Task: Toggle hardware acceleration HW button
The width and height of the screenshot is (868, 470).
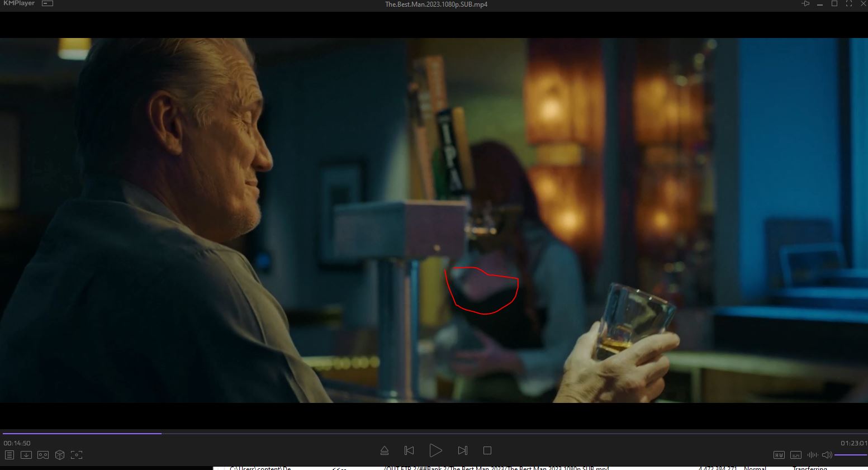Action: [x=779, y=455]
